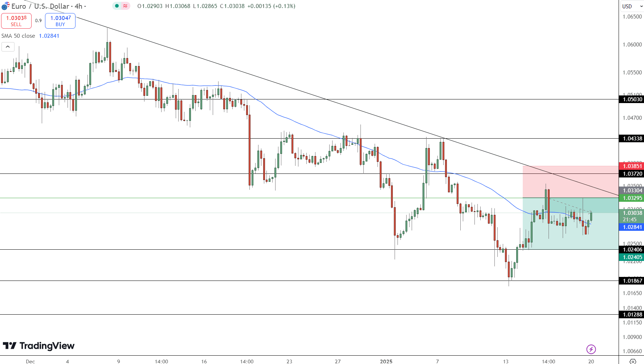Click the 4h interval label in title
This screenshot has width=644, height=364.
click(x=78, y=6)
